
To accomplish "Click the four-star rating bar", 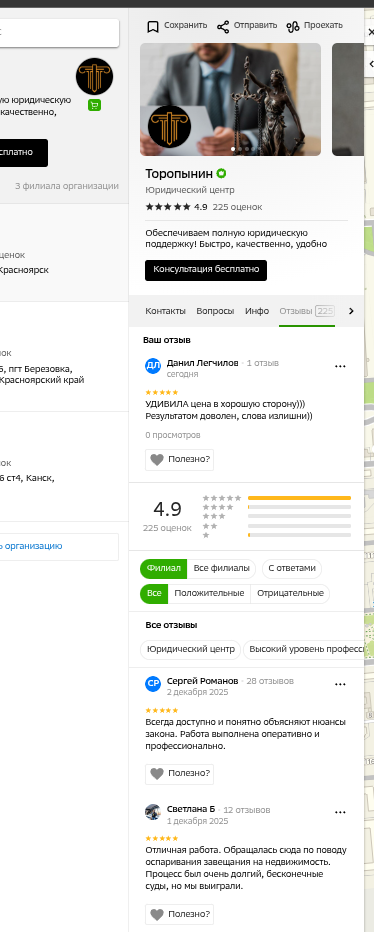I will [x=299, y=507].
